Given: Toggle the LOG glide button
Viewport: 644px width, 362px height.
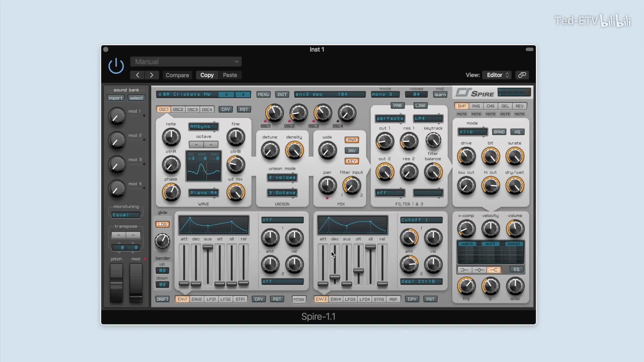Looking at the screenshot, I should point(162,225).
